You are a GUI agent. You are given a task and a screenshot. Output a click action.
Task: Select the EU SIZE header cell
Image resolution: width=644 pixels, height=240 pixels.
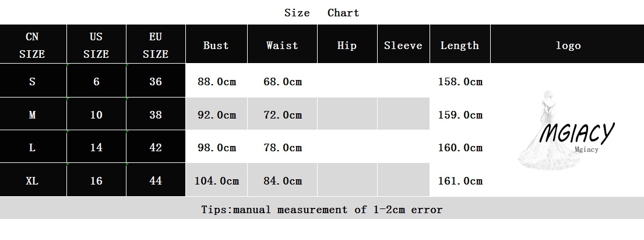156,44
